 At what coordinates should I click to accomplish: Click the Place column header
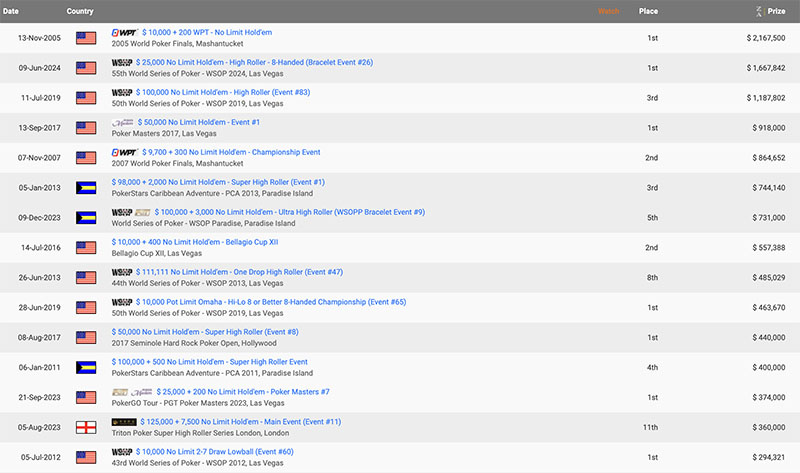tap(648, 11)
